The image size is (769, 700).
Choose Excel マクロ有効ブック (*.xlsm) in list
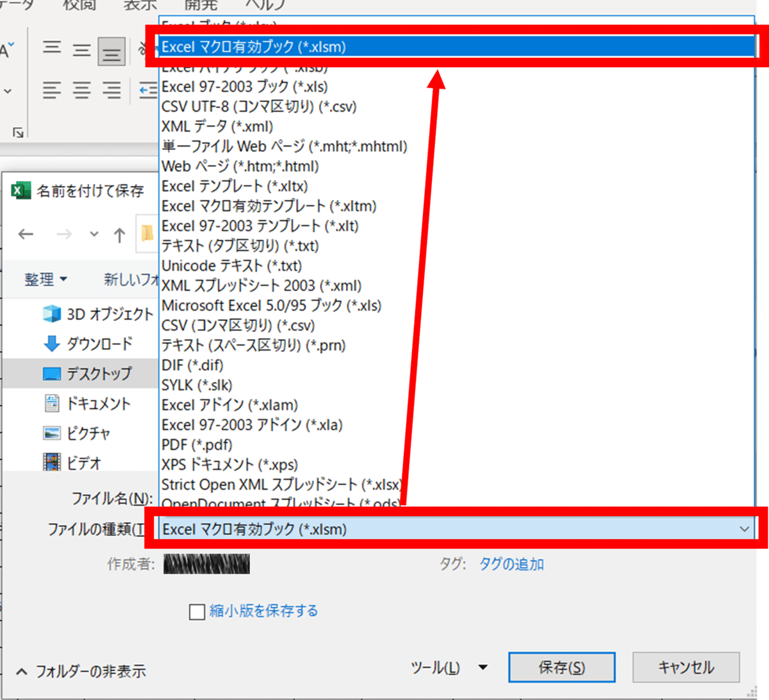click(x=458, y=47)
